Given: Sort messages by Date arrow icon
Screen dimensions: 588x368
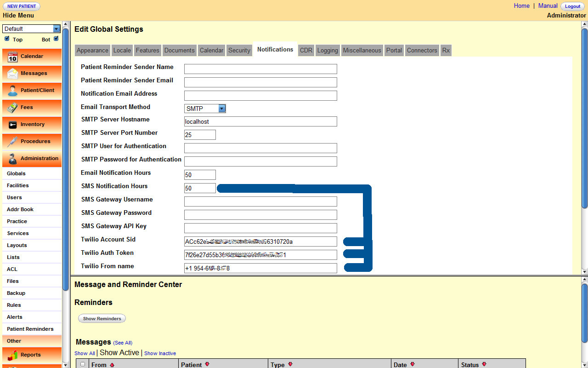Looking at the screenshot, I should point(412,365).
